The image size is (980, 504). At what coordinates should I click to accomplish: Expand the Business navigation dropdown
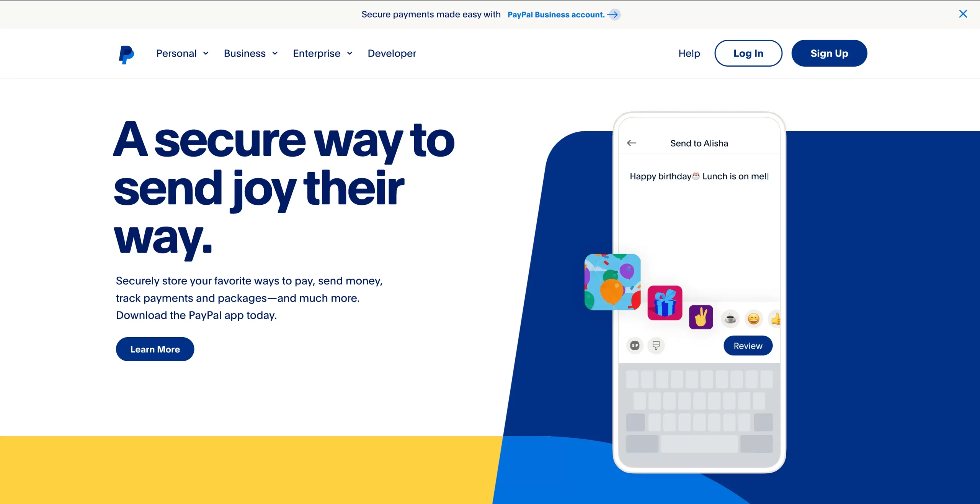pos(252,53)
